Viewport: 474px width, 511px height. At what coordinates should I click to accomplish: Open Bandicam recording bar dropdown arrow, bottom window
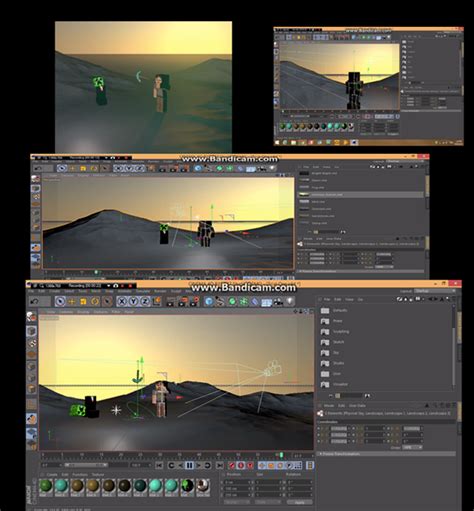coord(109,286)
